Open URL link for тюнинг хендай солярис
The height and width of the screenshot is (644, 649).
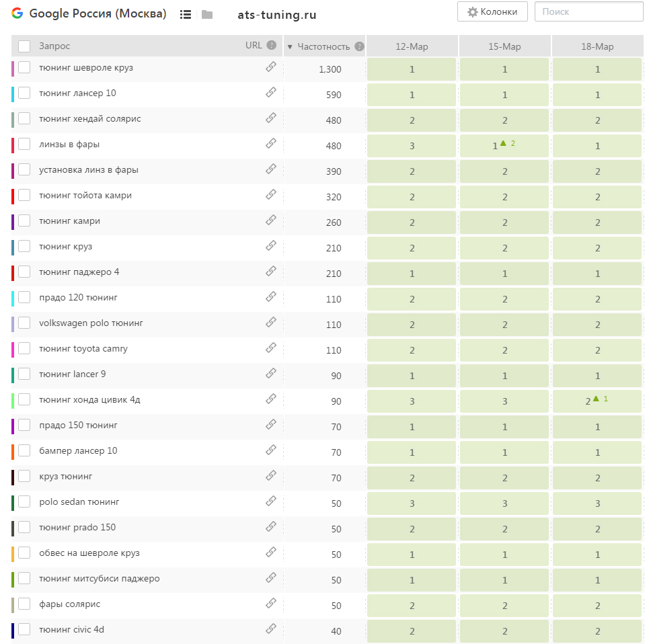(x=271, y=118)
